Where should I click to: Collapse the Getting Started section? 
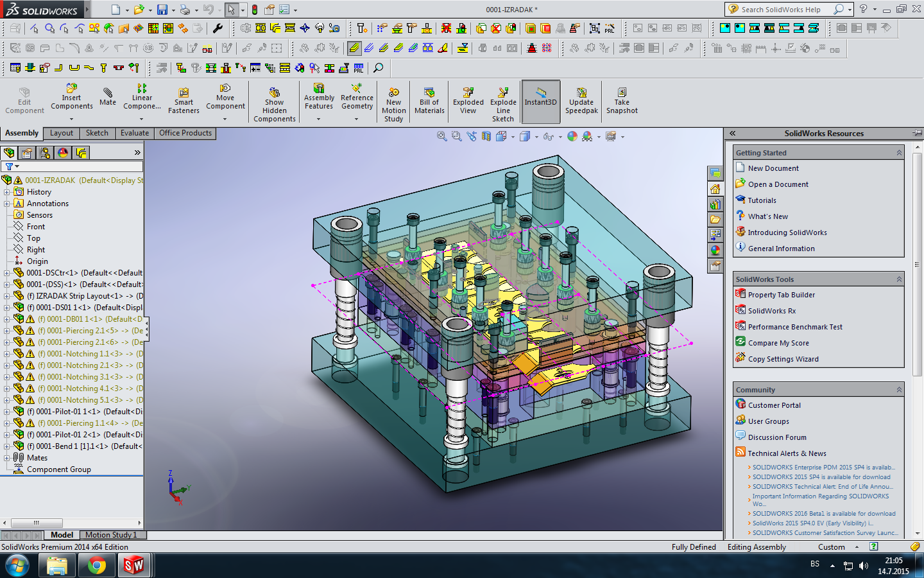point(898,153)
